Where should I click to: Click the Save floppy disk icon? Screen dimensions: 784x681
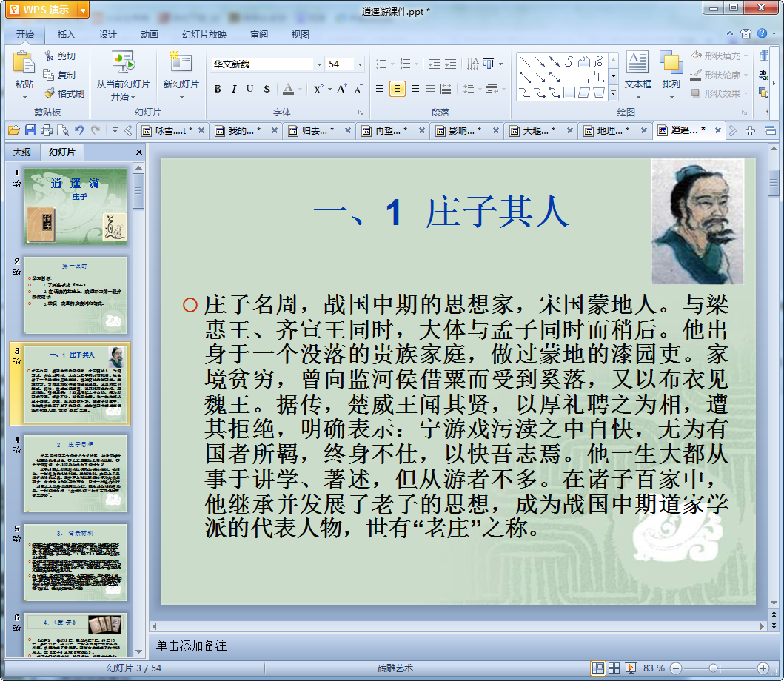(30, 131)
